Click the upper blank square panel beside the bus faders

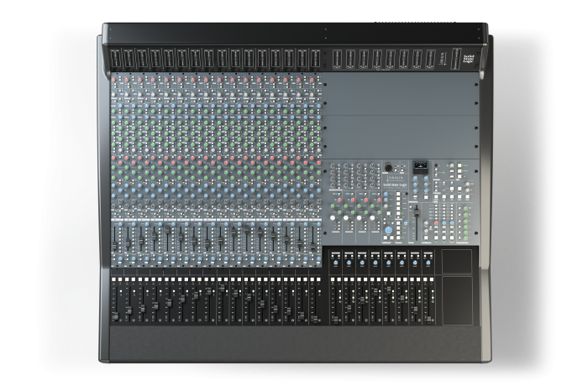tap(457, 261)
